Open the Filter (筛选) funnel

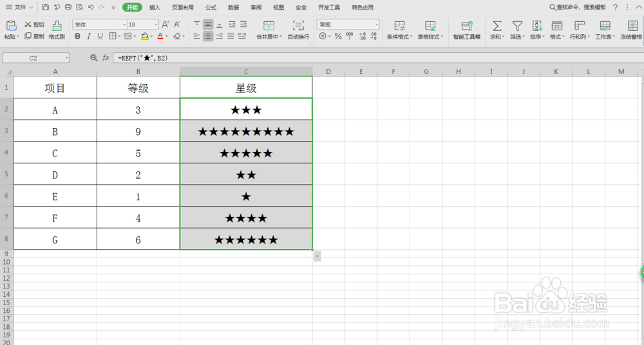click(x=517, y=30)
